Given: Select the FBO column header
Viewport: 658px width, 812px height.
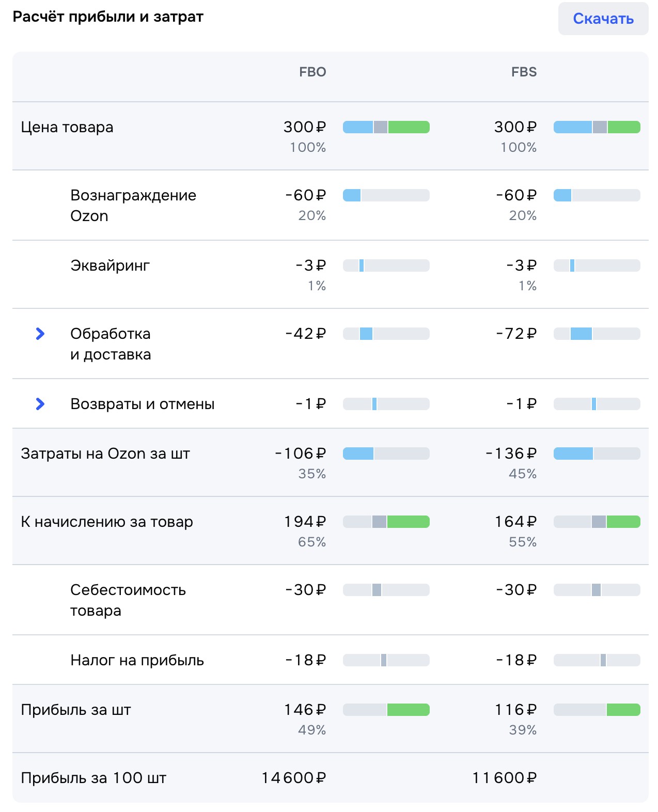Looking at the screenshot, I should pos(312,72).
